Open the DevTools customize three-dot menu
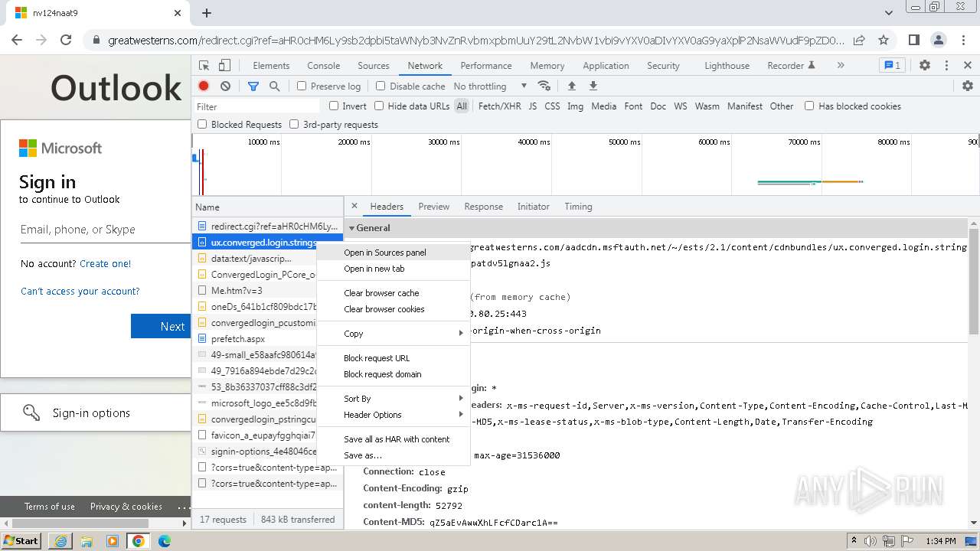The height and width of the screenshot is (551, 980). click(x=946, y=66)
